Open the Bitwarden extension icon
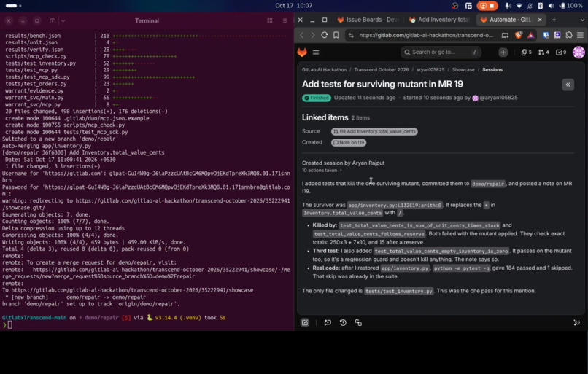The image size is (588, 374). click(546, 35)
